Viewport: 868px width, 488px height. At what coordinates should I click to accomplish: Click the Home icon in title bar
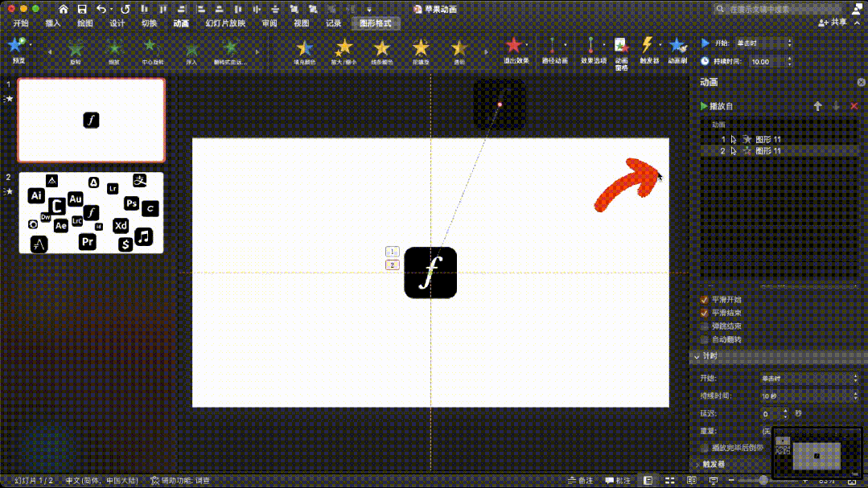pyautogui.click(x=63, y=9)
